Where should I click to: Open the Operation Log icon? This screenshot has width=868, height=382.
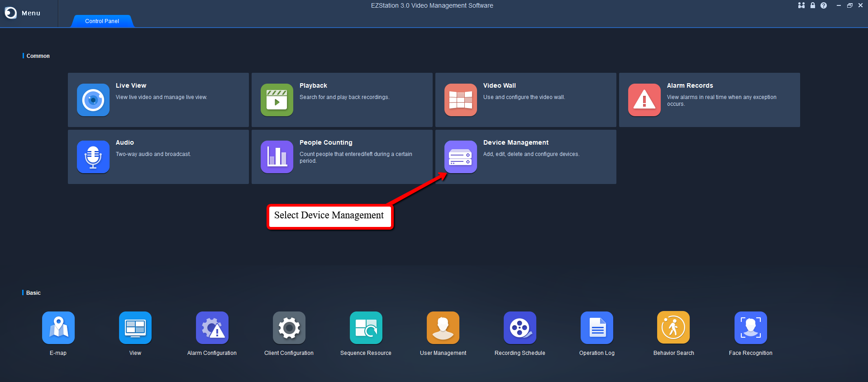[597, 328]
